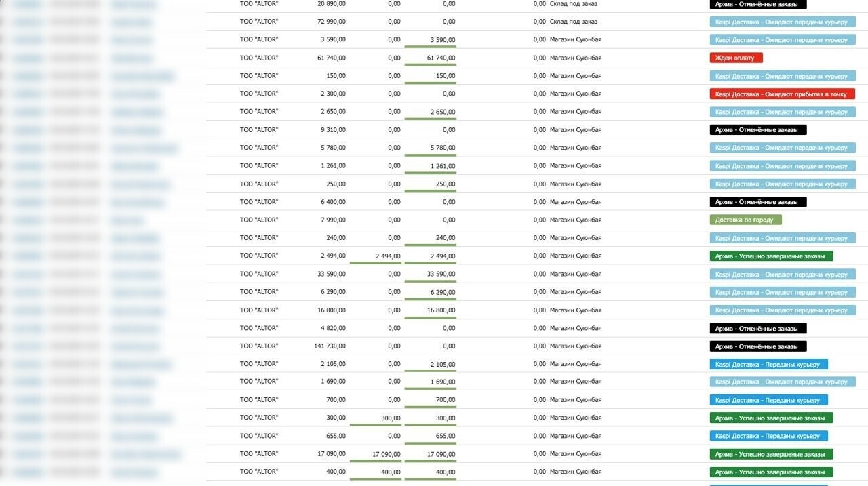Click the "Успешно завершеные заказы" badge in the 2 494,00 row
The image size is (868, 486).
pyautogui.click(x=771, y=256)
